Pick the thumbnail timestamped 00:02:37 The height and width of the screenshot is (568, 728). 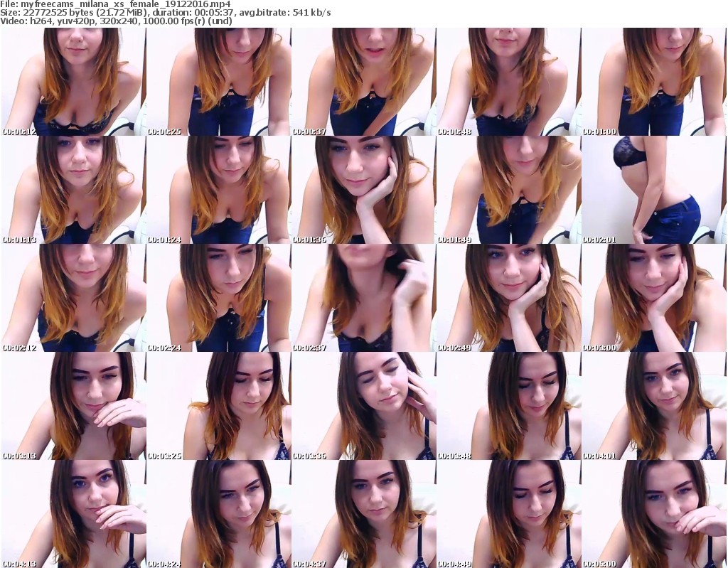coord(363,298)
